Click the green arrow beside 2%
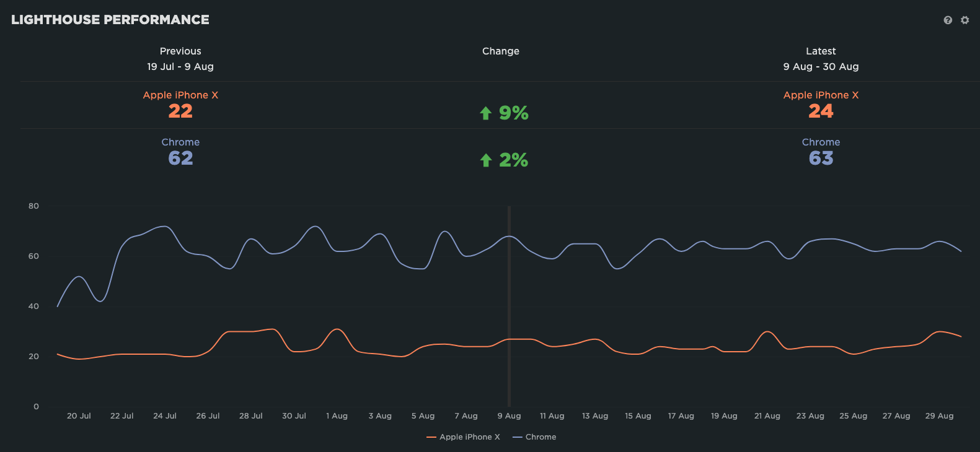 [486, 160]
